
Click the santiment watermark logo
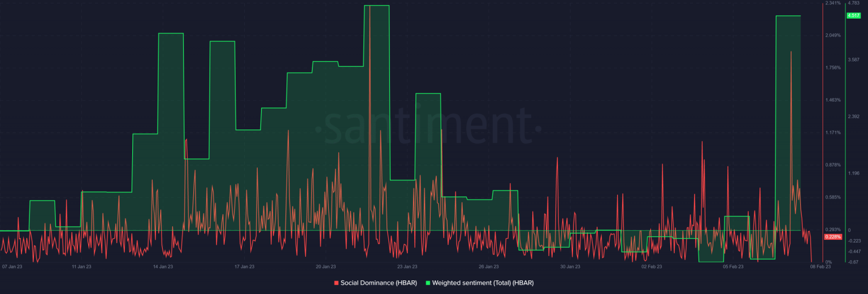[x=427, y=128]
